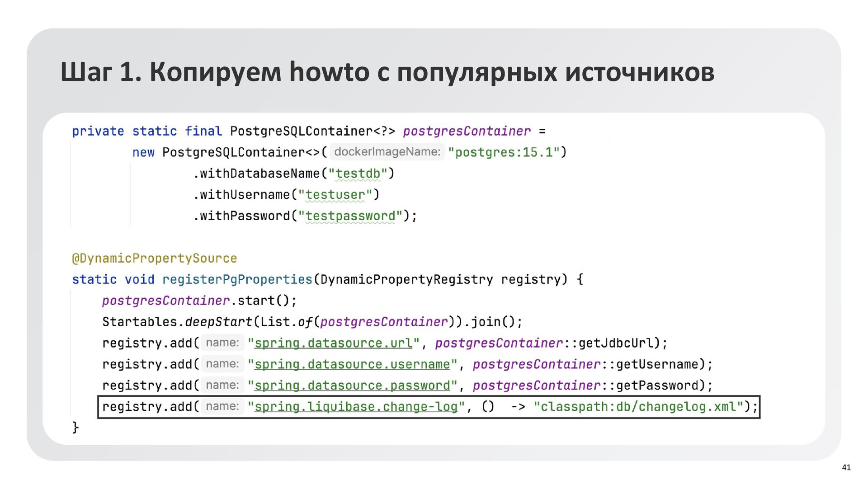Click the slide title heading text

(x=387, y=72)
